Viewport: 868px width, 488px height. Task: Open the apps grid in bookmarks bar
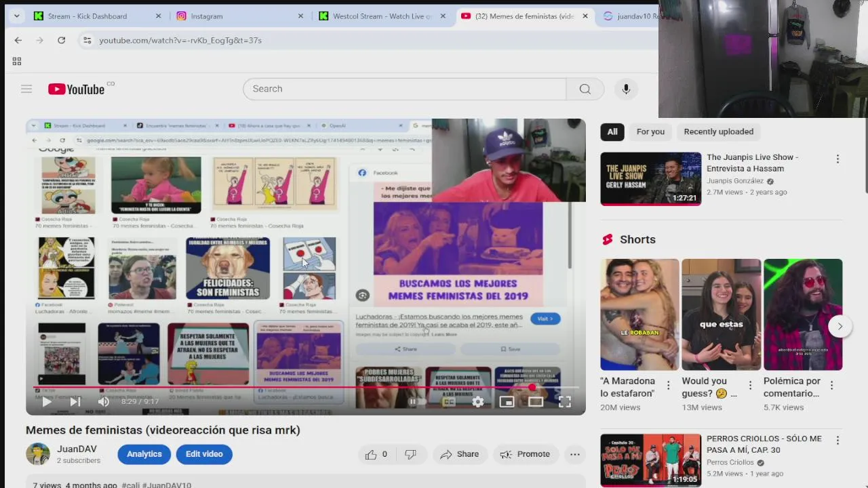(17, 61)
